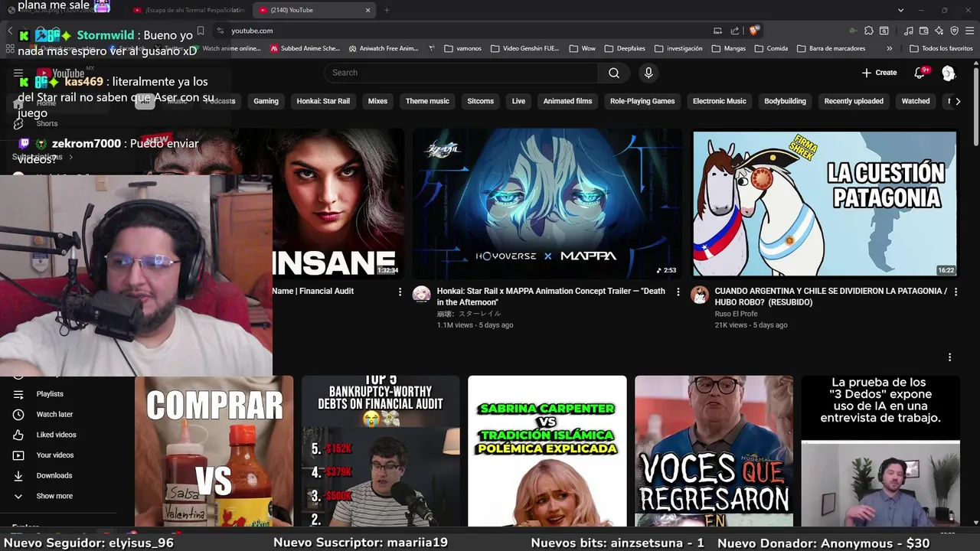This screenshot has width=980, height=551.
Task: Open the Comida bookmark folder
Action: (771, 48)
